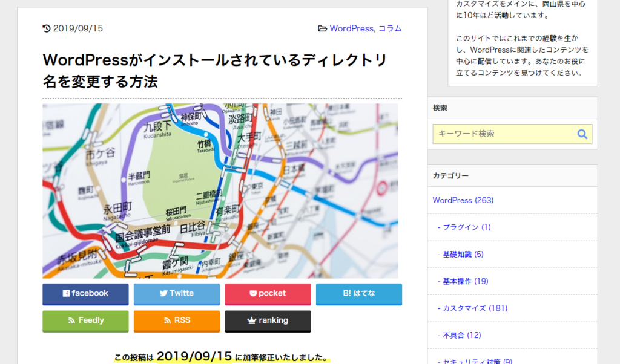Click the subway map featured image
620x364 pixels.
point(220,190)
